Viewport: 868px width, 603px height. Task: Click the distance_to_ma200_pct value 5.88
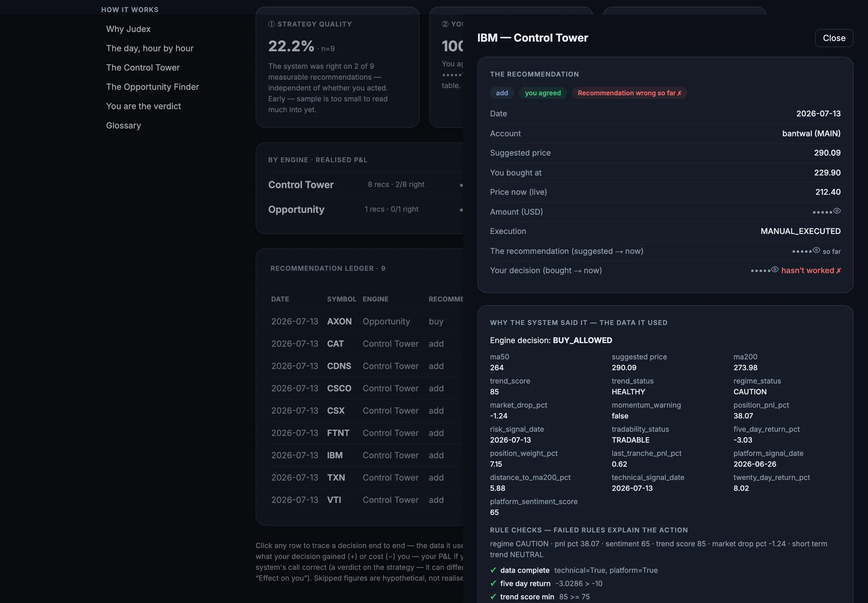(x=497, y=488)
